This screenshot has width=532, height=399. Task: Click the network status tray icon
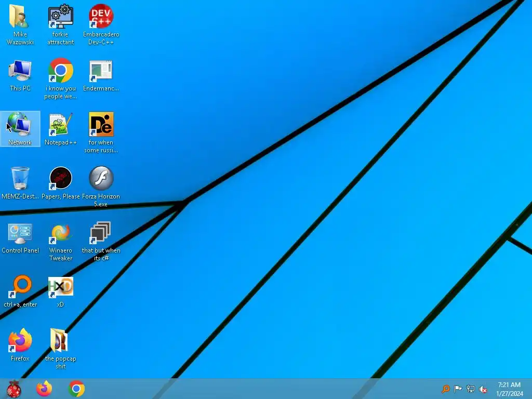tap(471, 389)
